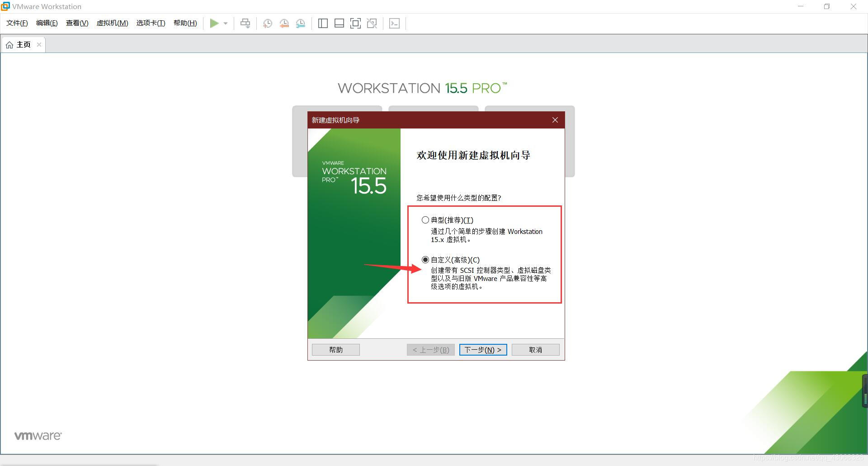
Task: Switch to the 主页 tab
Action: [x=23, y=44]
